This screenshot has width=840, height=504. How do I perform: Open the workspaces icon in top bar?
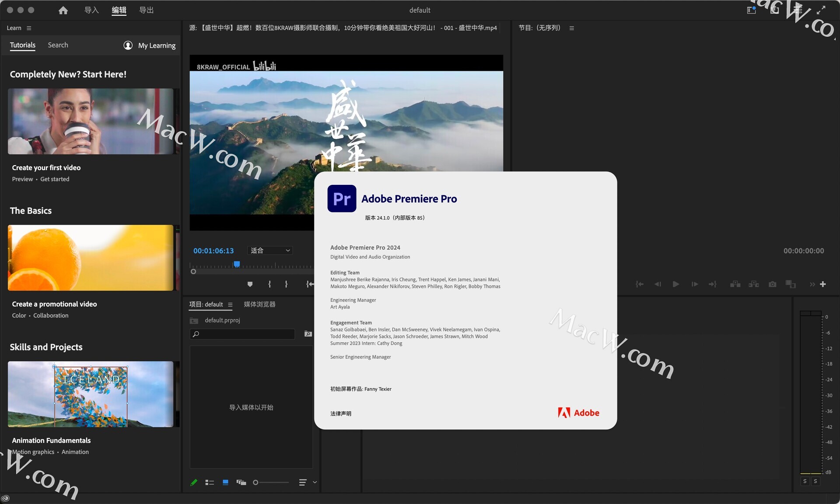pos(752,10)
